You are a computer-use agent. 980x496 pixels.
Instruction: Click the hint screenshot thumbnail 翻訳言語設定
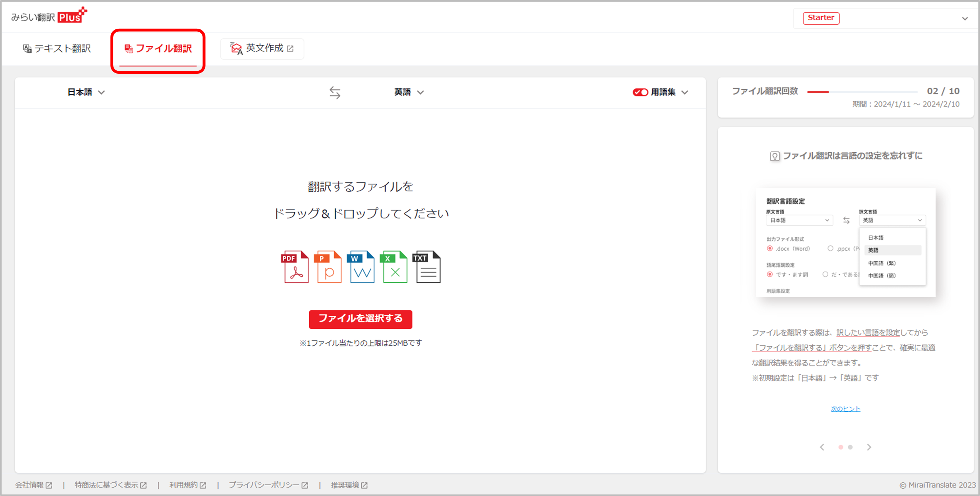(x=845, y=243)
